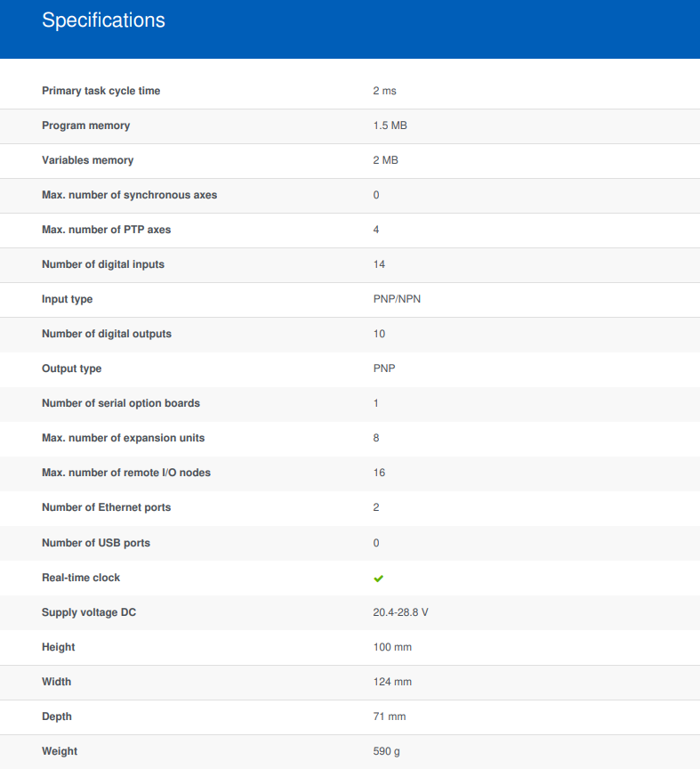700x769 pixels.
Task: Select 'Depth' label
Action: tap(56, 717)
